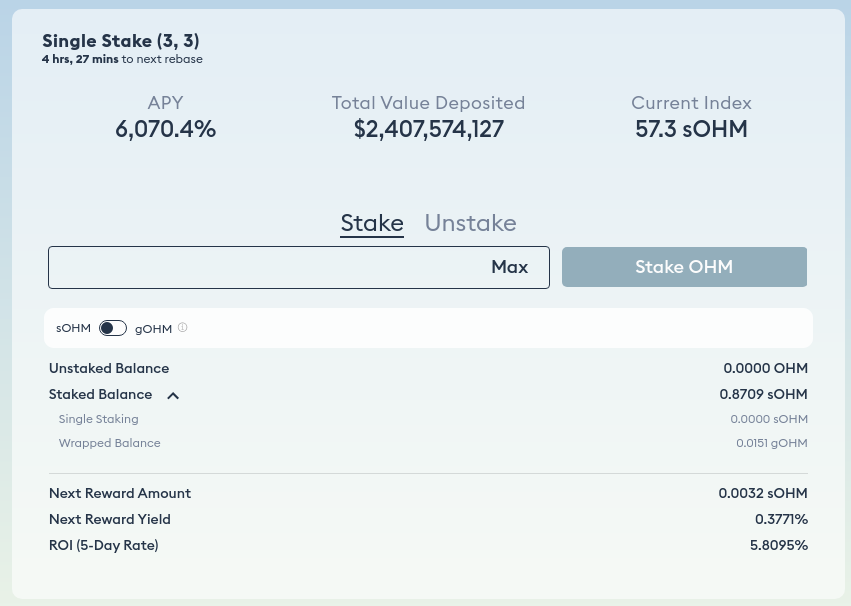Viewport: 851px width, 606px height.
Task: Click the Current Index 57.3 sOHM value
Action: (691, 129)
